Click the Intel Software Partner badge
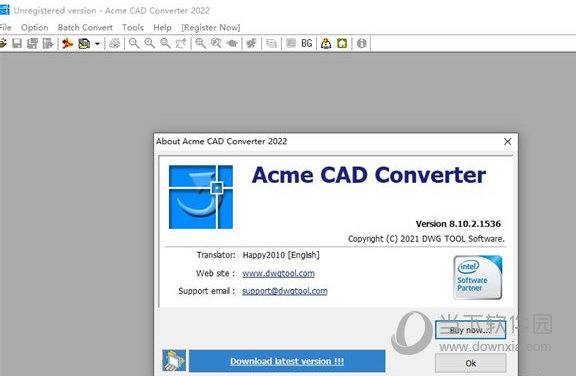The image size is (576, 376). pos(478,278)
